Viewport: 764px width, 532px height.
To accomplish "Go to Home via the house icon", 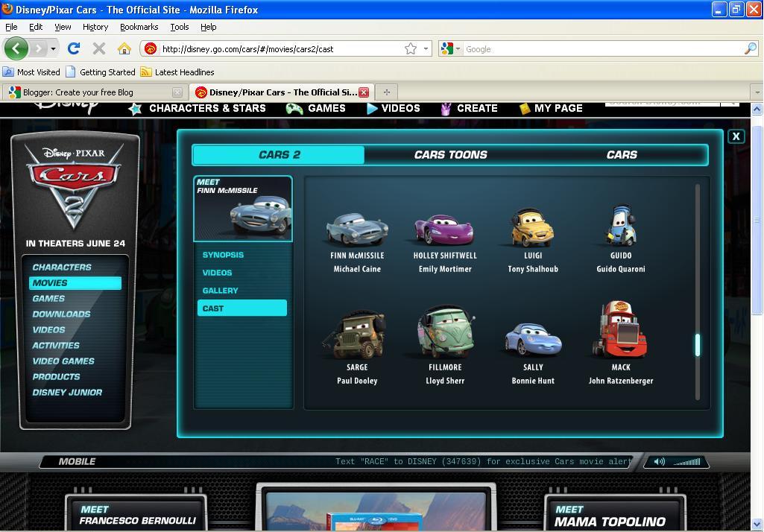I will pos(124,48).
